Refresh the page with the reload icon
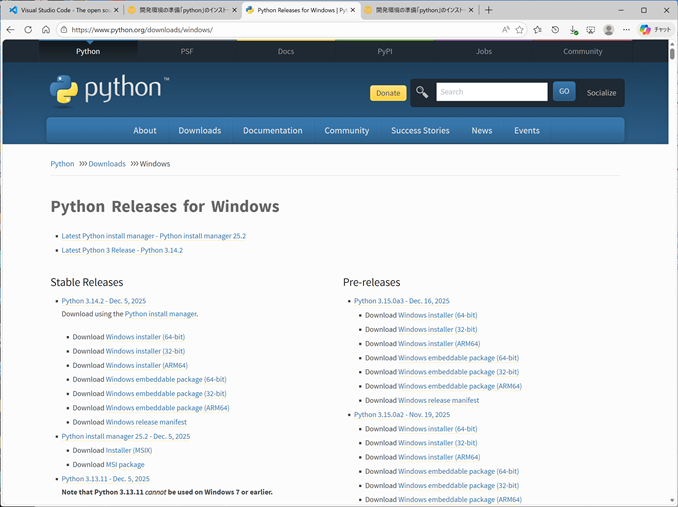The image size is (678, 507). (x=28, y=30)
